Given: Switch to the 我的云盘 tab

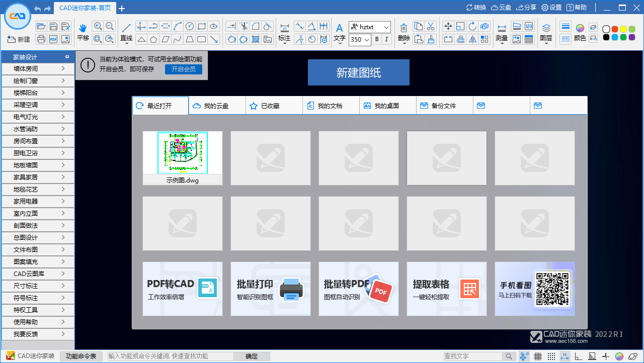Looking at the screenshot, I should click(x=217, y=106).
